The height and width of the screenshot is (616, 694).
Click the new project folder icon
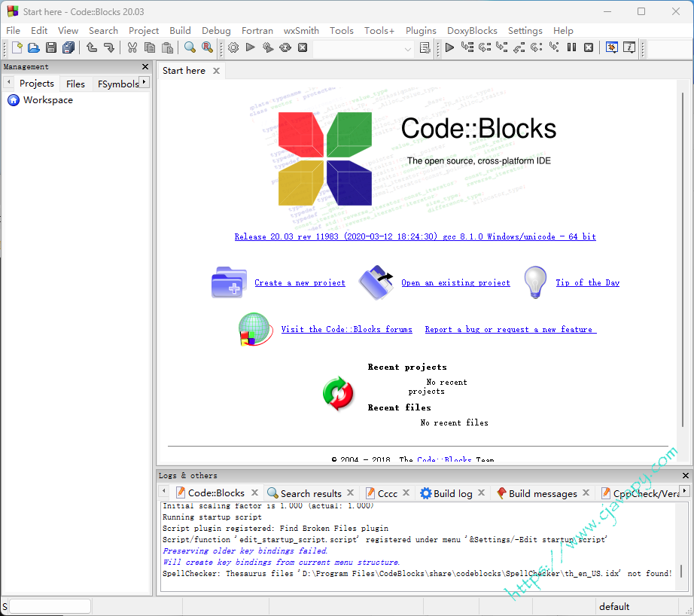coord(229,282)
